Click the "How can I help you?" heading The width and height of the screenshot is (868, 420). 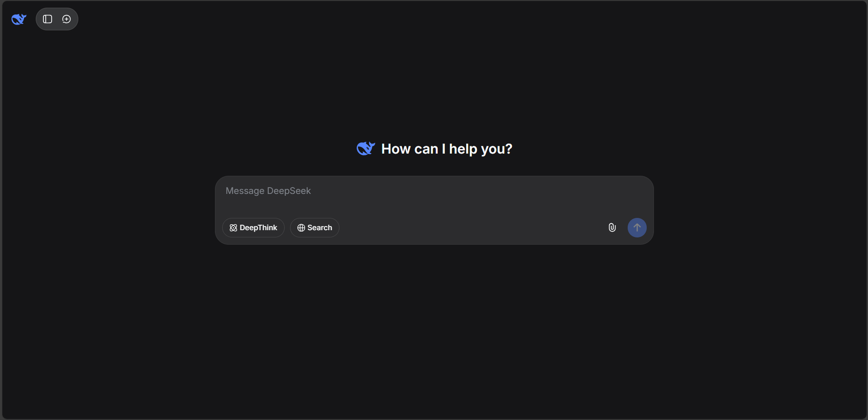pos(446,149)
